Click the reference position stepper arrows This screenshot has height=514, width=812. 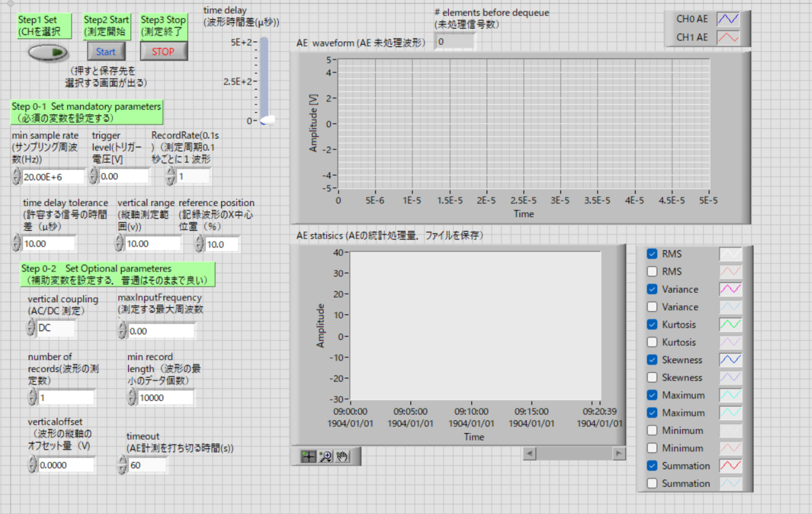[199, 244]
